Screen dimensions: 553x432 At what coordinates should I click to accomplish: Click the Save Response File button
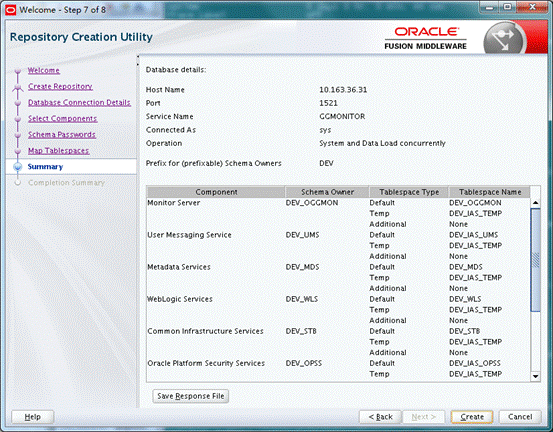coord(191,396)
